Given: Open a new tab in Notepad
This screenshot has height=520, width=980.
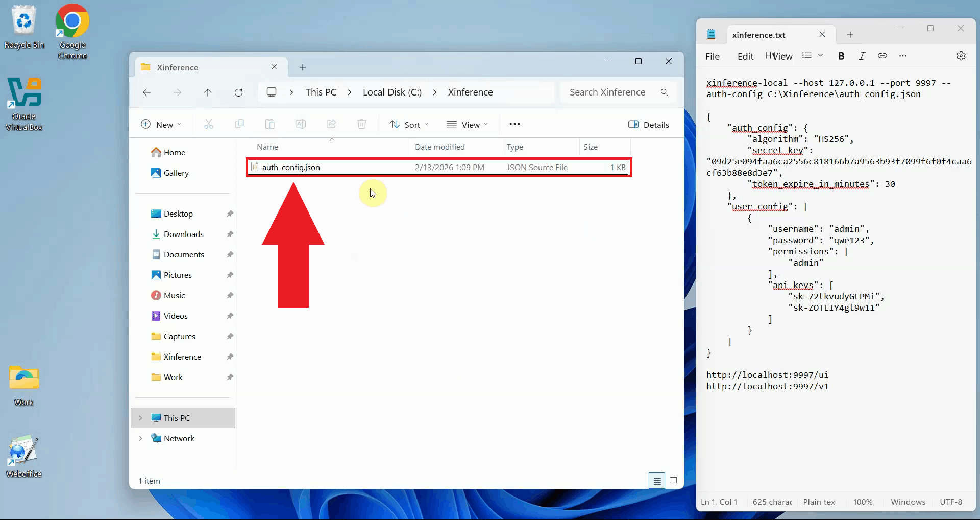Looking at the screenshot, I should pyautogui.click(x=850, y=34).
